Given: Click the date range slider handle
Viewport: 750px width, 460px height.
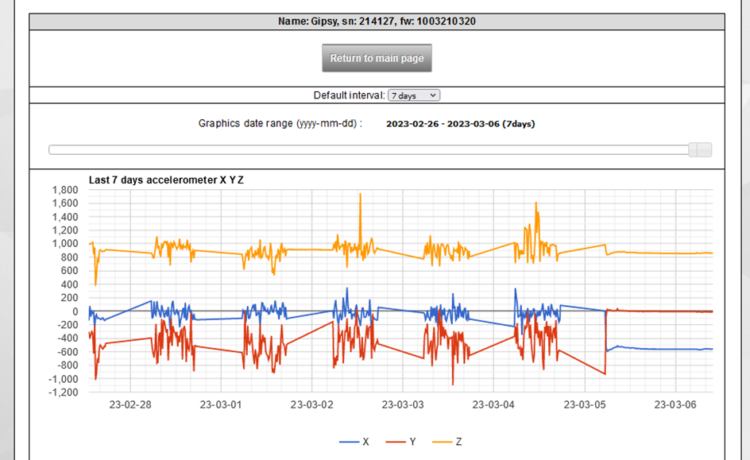Looking at the screenshot, I should [x=700, y=150].
